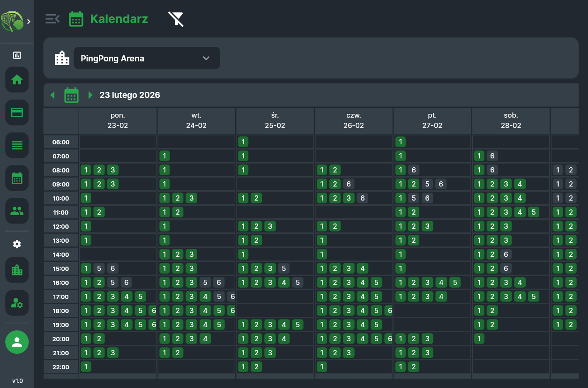This screenshot has width=588, height=388.
Task: Go to next week with right arrow
Action: click(x=90, y=95)
